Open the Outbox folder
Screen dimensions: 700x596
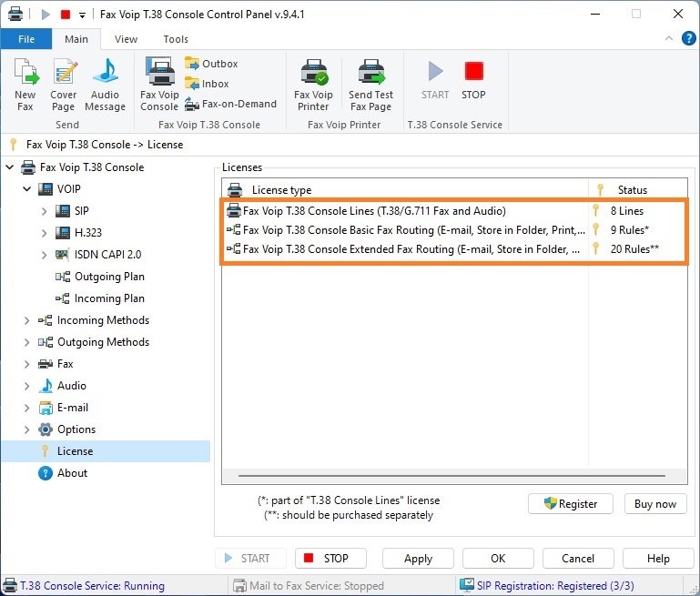pos(211,64)
